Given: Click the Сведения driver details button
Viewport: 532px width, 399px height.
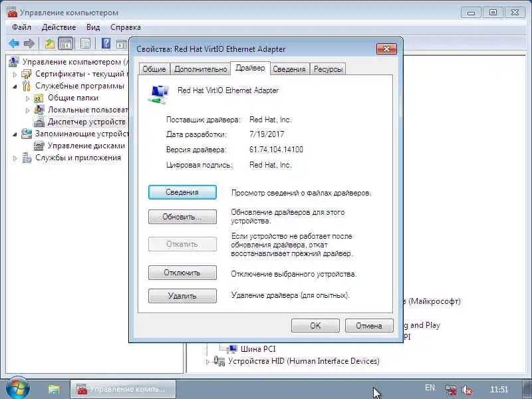Looking at the screenshot, I should (182, 192).
